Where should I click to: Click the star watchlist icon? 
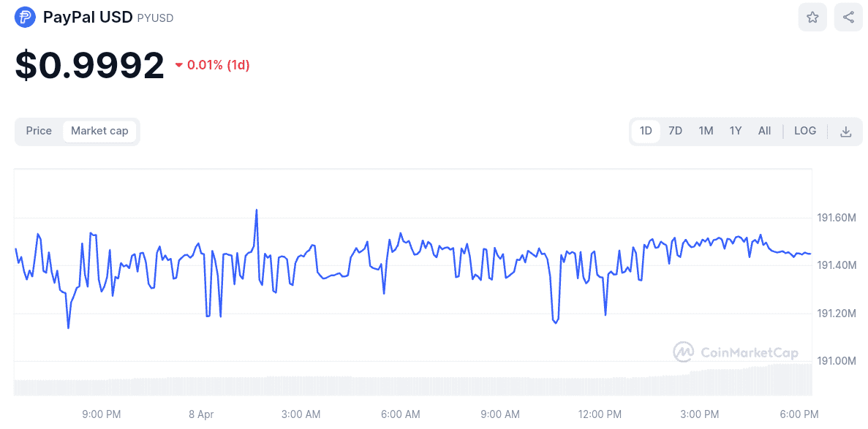coord(812,17)
